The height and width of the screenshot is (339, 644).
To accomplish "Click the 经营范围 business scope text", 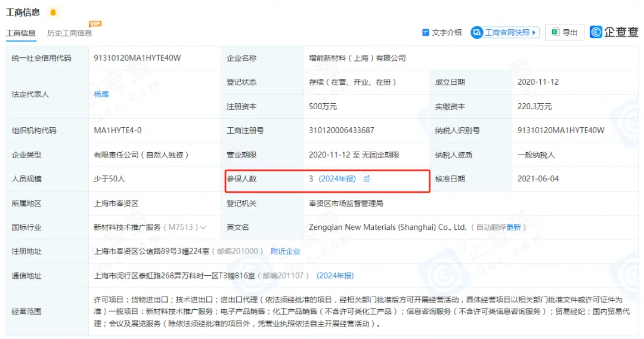I will 362,312.
